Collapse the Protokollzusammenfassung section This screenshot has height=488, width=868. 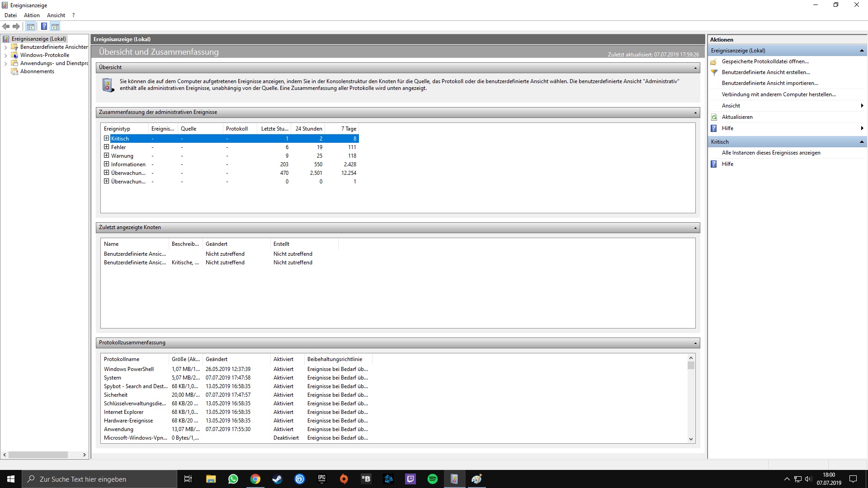point(695,343)
